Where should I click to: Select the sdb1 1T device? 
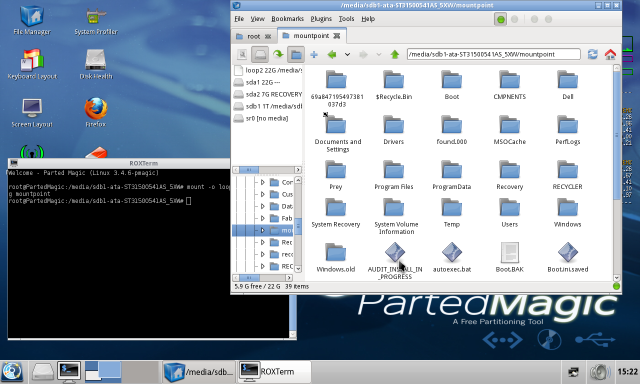coord(268,107)
